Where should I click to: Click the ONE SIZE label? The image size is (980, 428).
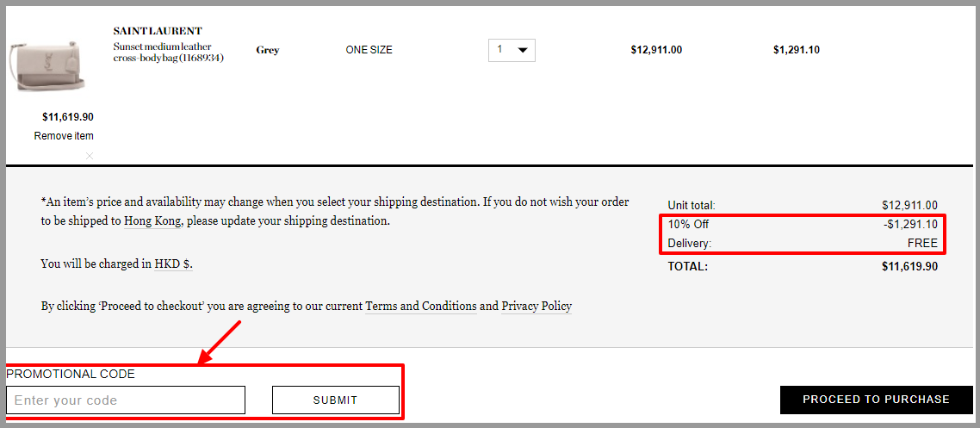click(x=369, y=50)
